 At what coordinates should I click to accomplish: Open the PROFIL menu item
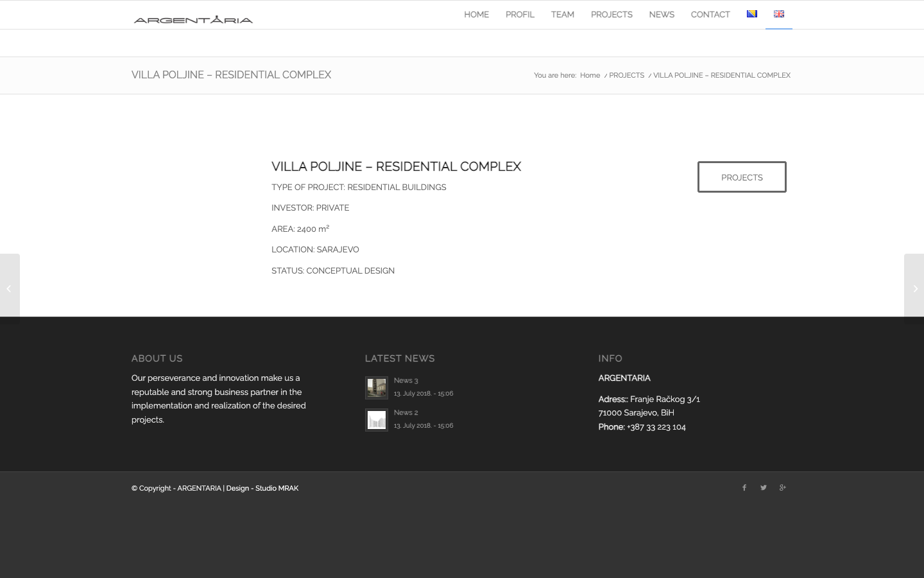[x=520, y=15]
